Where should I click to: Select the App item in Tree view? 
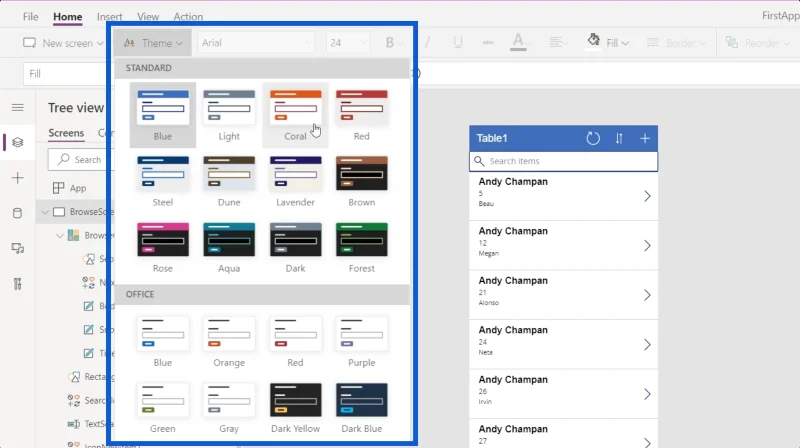coord(69,188)
